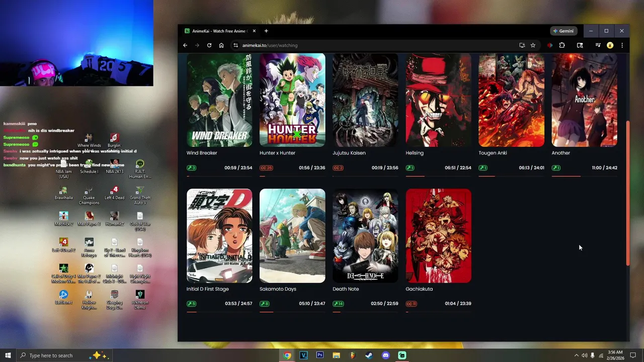Open the Hollow Knight desktop shortcut
The width and height of the screenshot is (644, 362).
[x=89, y=300]
